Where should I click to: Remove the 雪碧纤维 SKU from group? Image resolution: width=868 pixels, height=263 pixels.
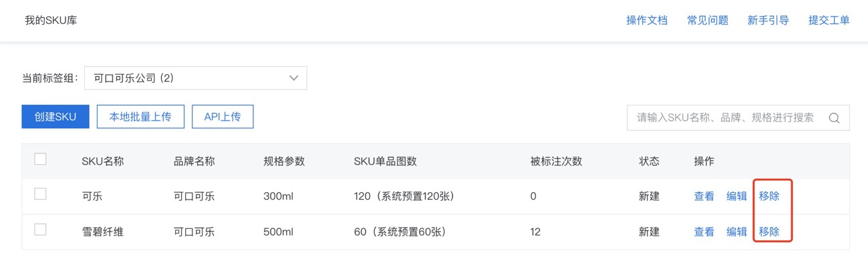point(769,232)
